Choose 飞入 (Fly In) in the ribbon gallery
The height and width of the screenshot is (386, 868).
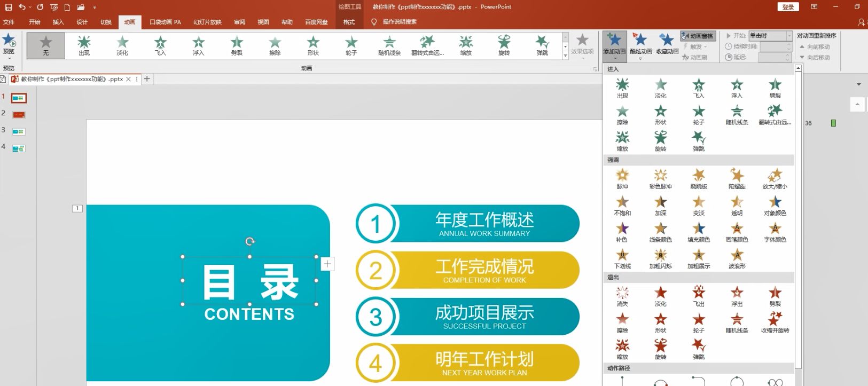coord(160,45)
